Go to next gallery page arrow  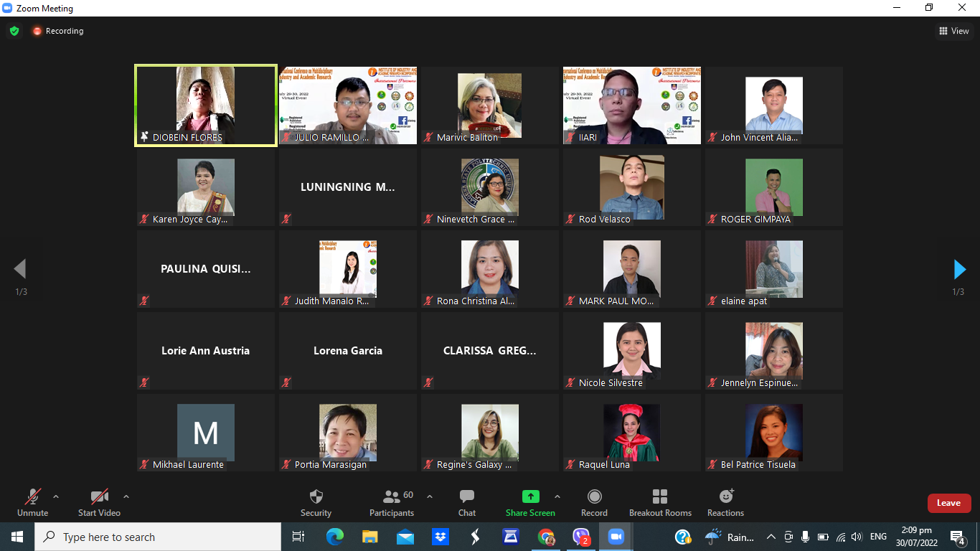point(959,269)
